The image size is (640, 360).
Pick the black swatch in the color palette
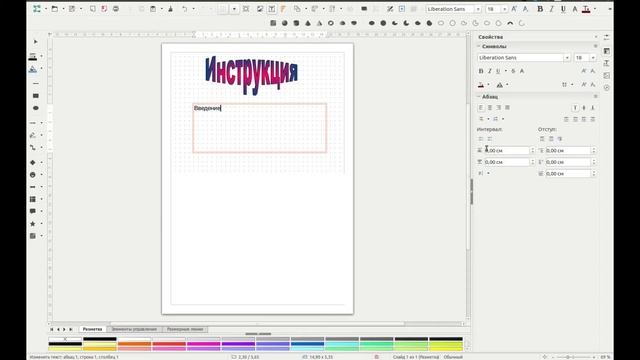(100, 339)
